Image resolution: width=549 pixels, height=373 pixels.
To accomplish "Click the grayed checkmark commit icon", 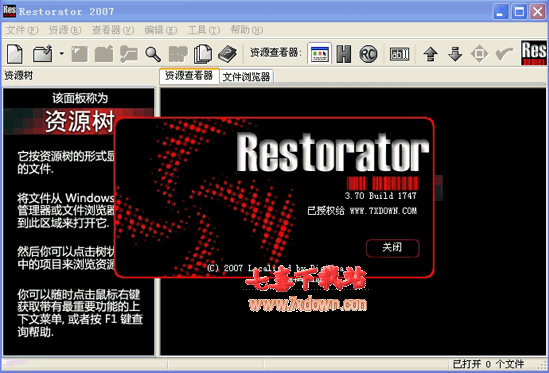I will tap(504, 54).
